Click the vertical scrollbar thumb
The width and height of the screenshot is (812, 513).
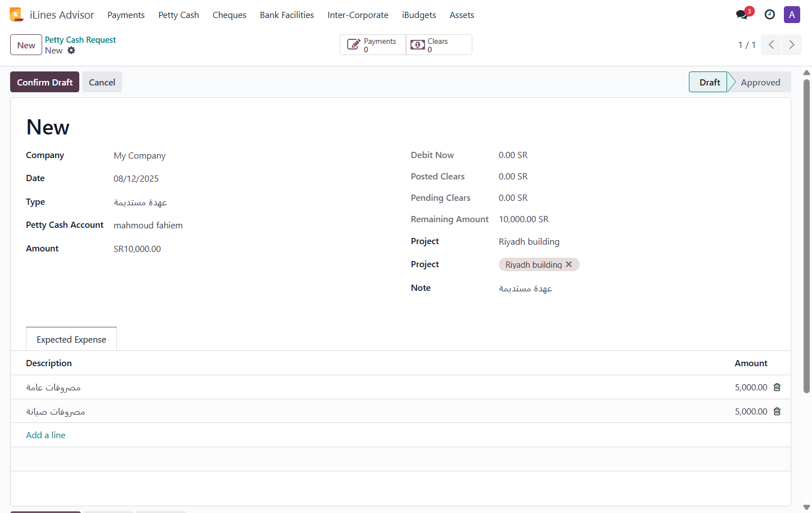(806, 236)
